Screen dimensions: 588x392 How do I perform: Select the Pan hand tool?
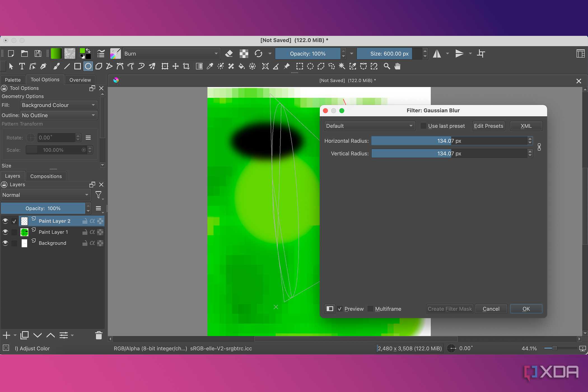tap(398, 66)
